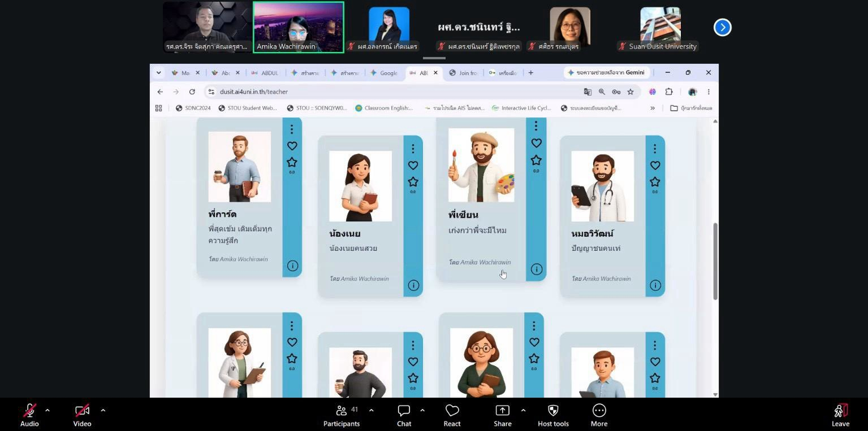Favorite the พี่เขียน card with the heart

536,143
